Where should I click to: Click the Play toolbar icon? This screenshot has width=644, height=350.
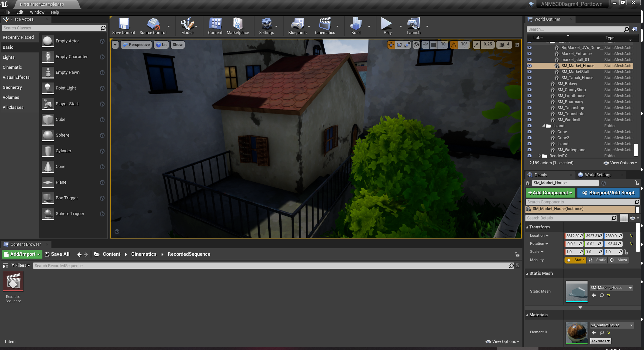click(x=387, y=26)
